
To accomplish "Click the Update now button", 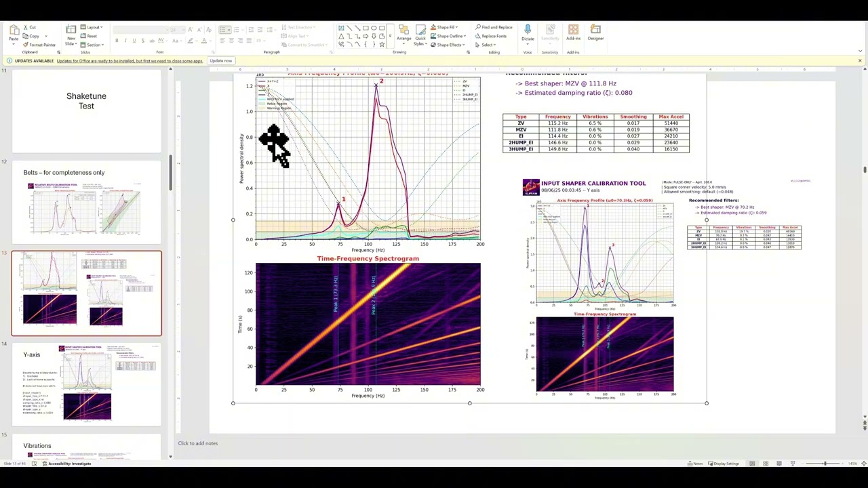I will [x=221, y=61].
